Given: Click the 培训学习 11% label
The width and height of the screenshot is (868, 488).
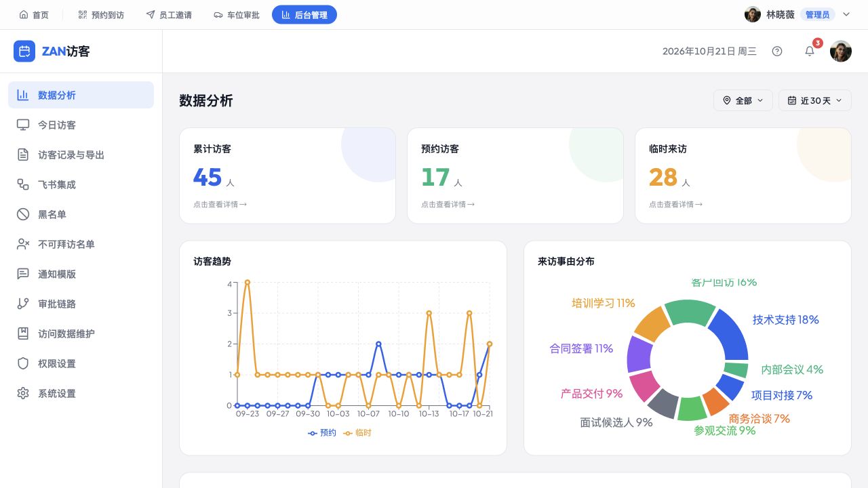Looking at the screenshot, I should pos(603,303).
